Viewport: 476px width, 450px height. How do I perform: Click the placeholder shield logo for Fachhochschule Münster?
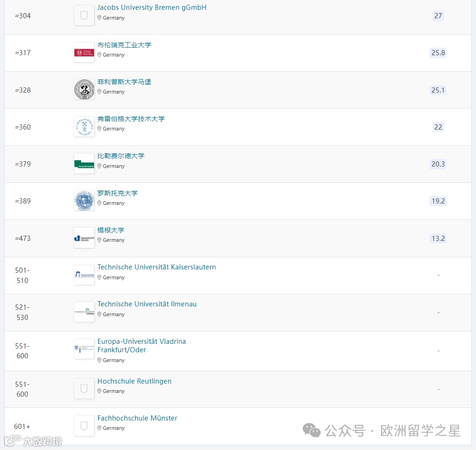tap(84, 426)
